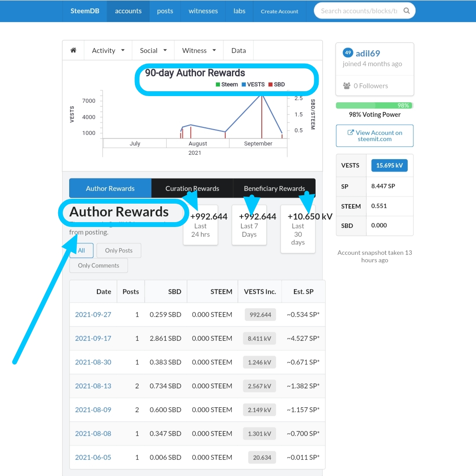Click the 20.634 VESTS badge
This screenshot has width=476, height=476.
pos(262,457)
